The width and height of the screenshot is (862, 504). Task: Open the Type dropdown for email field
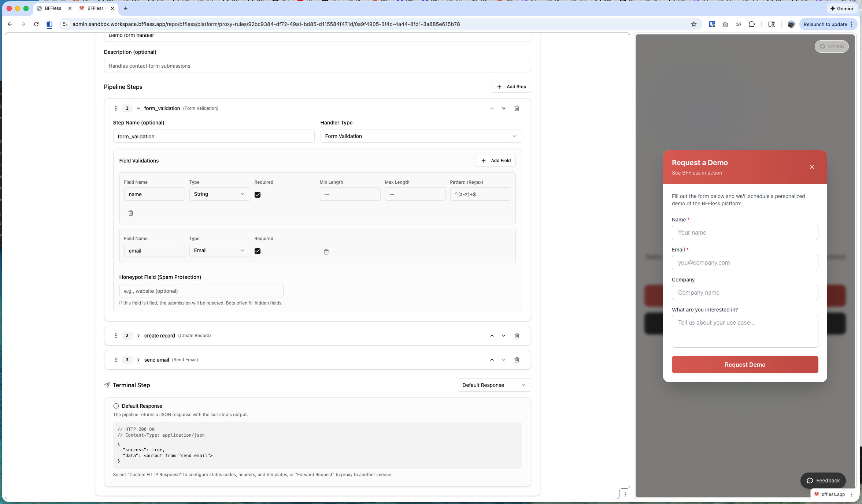pos(219,250)
